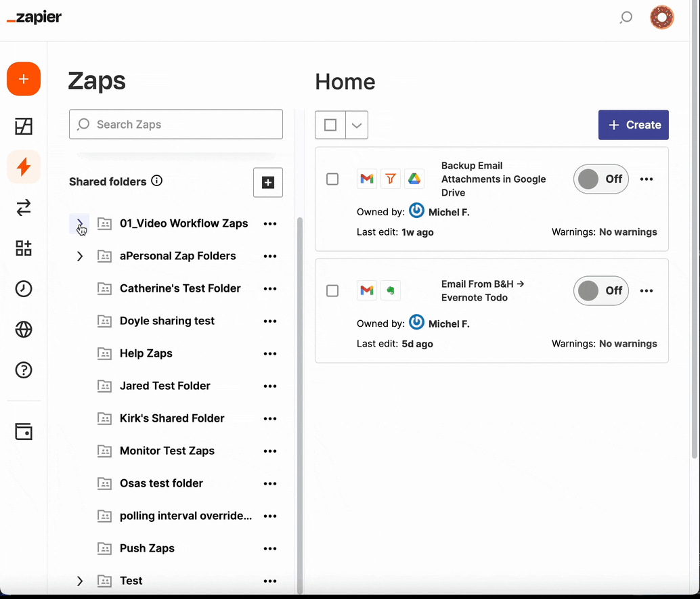Open Email From B&H Evernote Todo Zap
700x599 pixels.
click(483, 290)
